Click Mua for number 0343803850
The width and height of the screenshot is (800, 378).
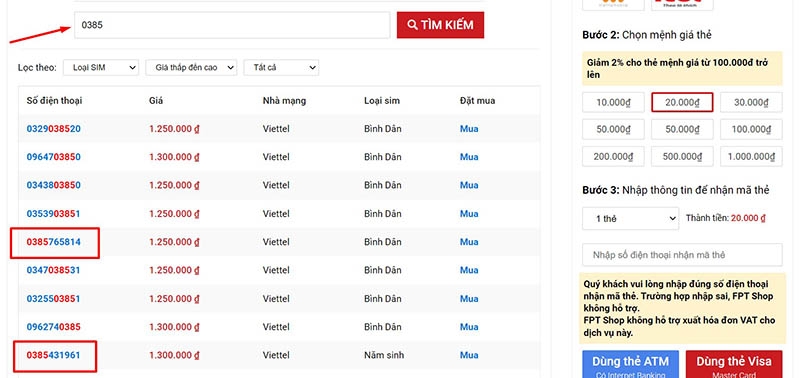click(469, 185)
